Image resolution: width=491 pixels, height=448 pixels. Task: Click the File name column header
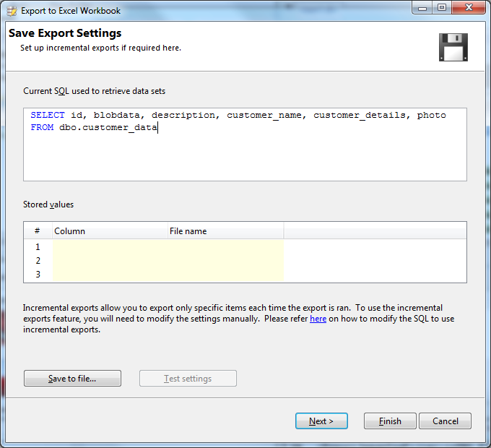tap(225, 231)
